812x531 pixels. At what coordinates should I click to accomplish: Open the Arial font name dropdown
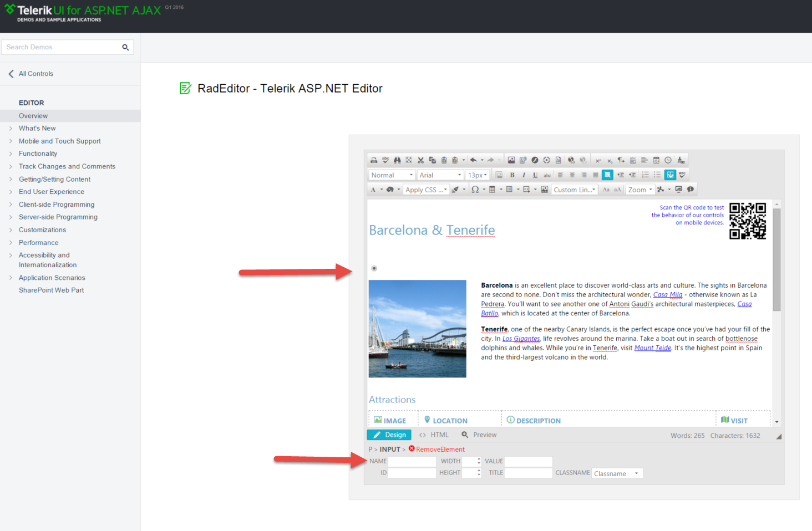point(440,175)
